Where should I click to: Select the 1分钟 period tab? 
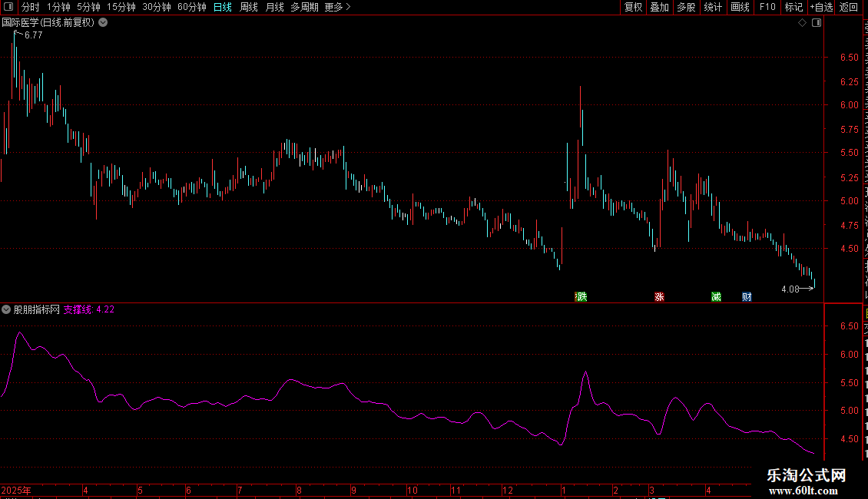[58, 7]
